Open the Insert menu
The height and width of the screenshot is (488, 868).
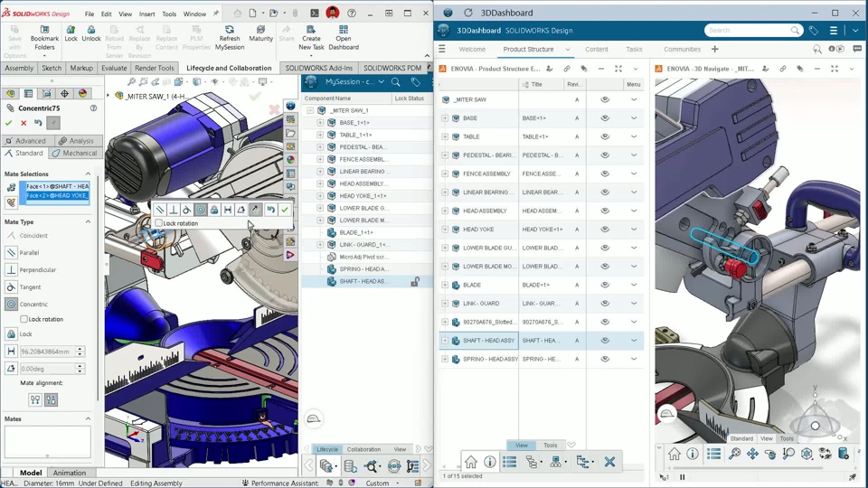pos(146,14)
